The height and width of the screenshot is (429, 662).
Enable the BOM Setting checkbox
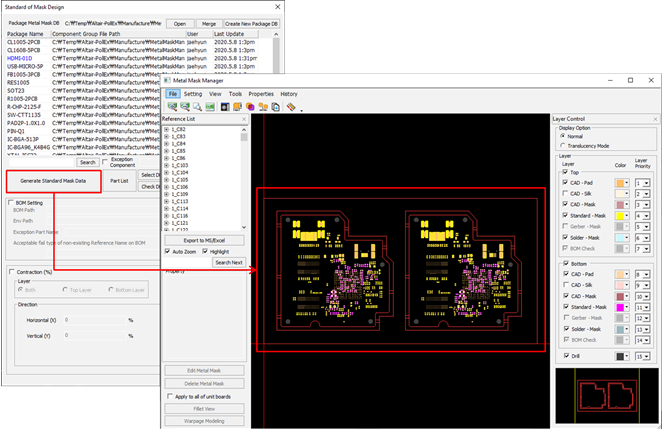(10, 202)
